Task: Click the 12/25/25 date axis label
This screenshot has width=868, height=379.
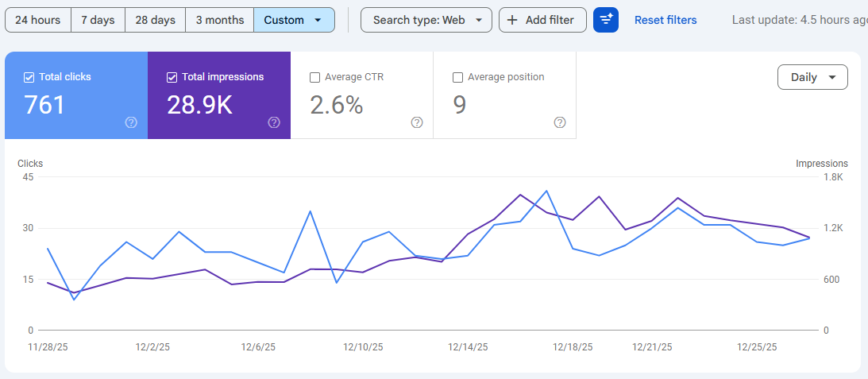Action: 757,347
